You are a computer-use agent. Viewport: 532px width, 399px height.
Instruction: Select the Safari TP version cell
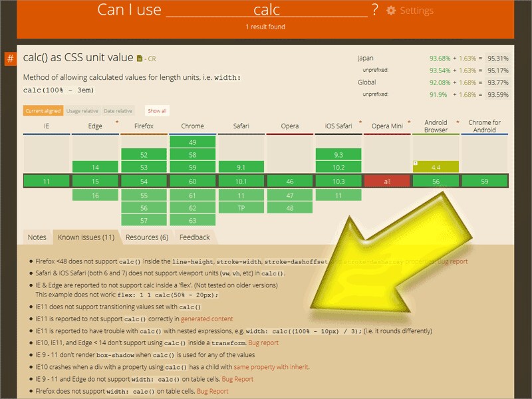click(x=241, y=207)
